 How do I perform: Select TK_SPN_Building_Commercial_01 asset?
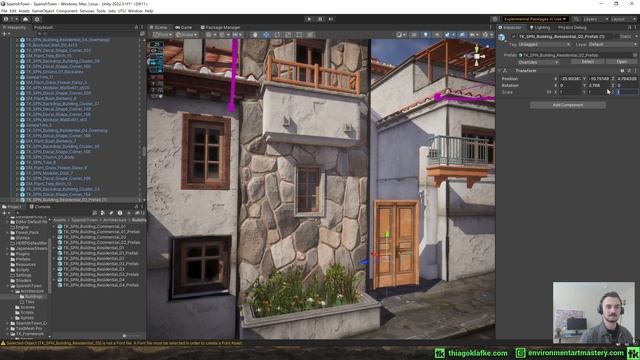pos(94,226)
